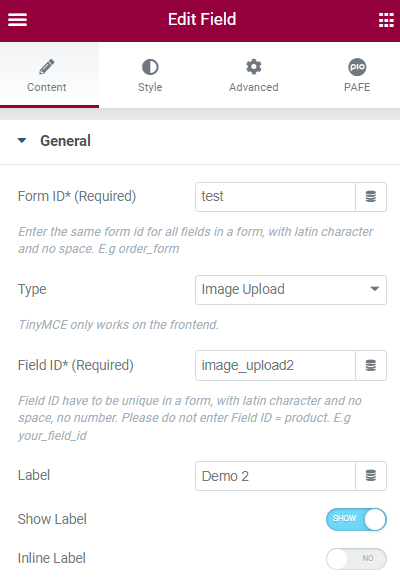Open dynamic tags for Form ID
Viewport: 400px width, 578px height.
coord(371,196)
